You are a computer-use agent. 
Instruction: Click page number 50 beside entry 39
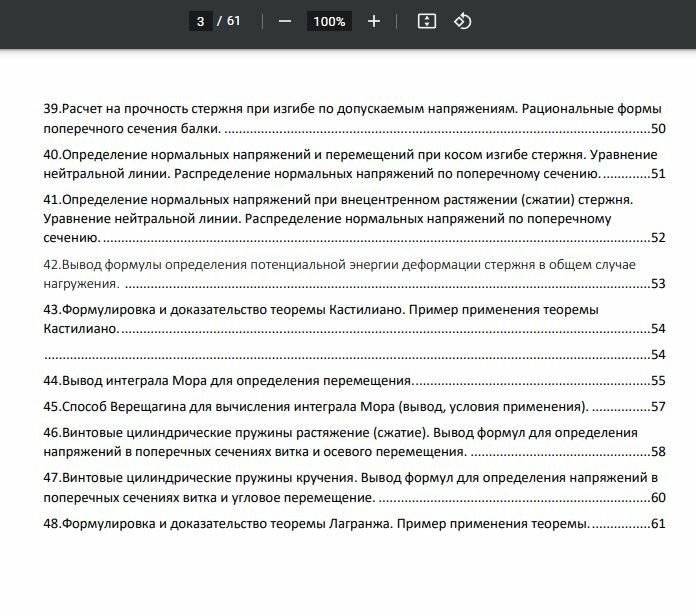pyautogui.click(x=658, y=128)
